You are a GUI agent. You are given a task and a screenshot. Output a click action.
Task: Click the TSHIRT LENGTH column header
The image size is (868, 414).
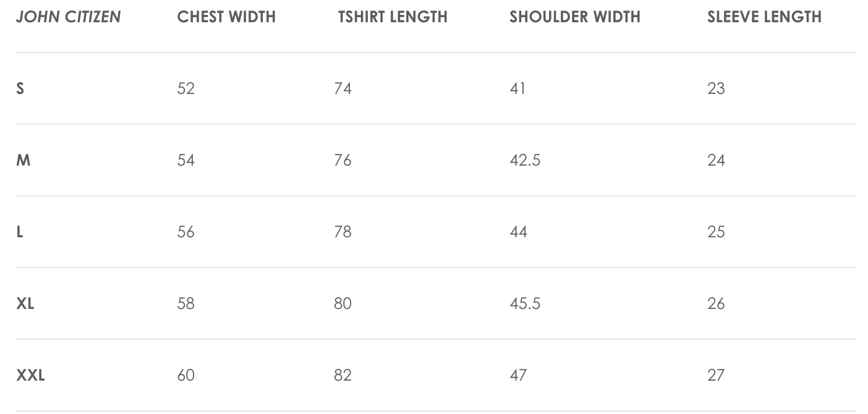coord(393,17)
